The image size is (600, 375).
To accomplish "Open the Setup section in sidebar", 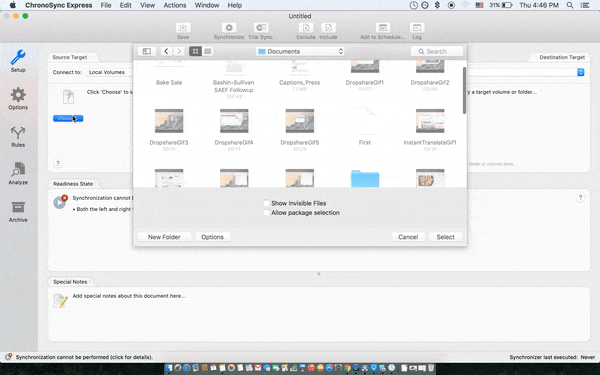I will click(x=18, y=61).
